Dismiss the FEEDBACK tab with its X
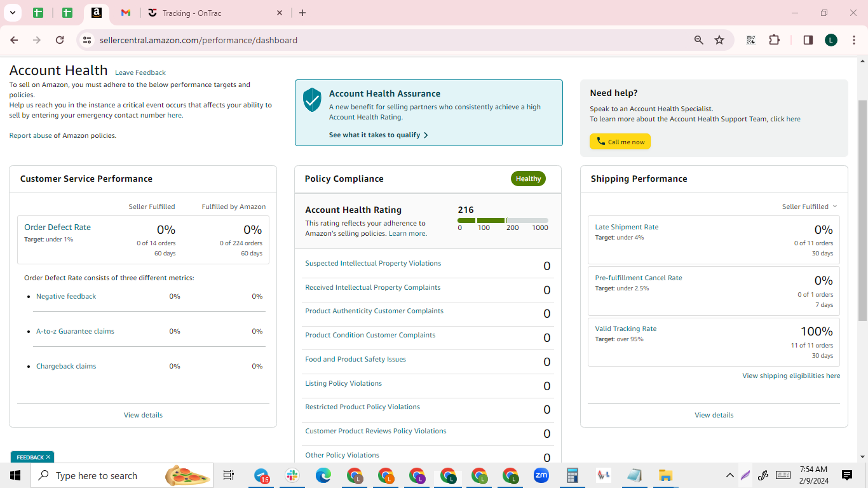Image resolution: width=868 pixels, height=488 pixels. tap(48, 457)
